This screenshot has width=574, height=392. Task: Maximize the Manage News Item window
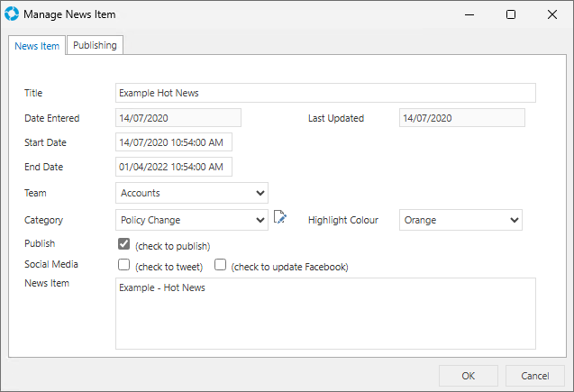click(x=511, y=14)
